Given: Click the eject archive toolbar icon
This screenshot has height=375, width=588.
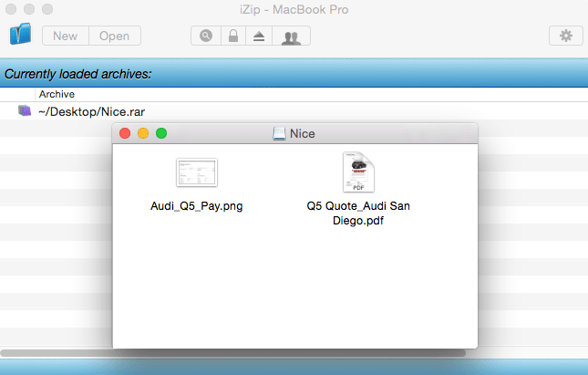Looking at the screenshot, I should click(259, 36).
